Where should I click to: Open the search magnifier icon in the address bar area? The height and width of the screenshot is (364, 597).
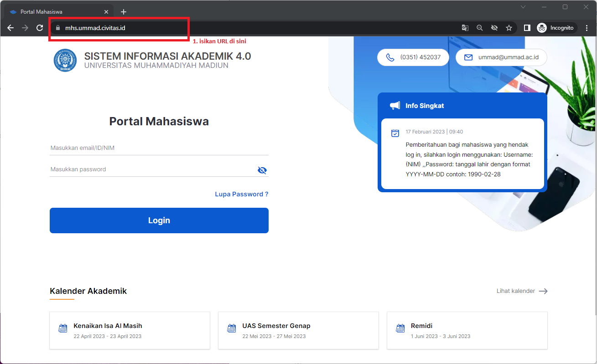479,28
